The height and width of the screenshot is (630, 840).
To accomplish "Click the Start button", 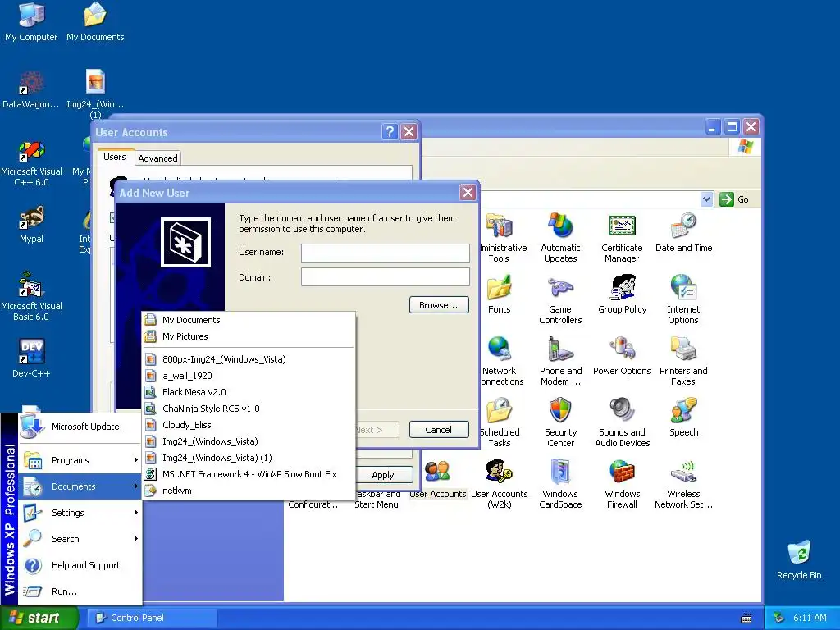I will (x=38, y=618).
